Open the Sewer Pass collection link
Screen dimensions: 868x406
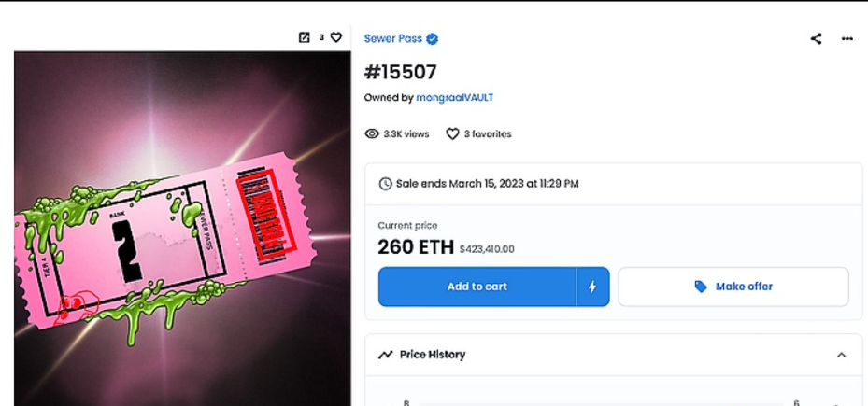click(392, 39)
